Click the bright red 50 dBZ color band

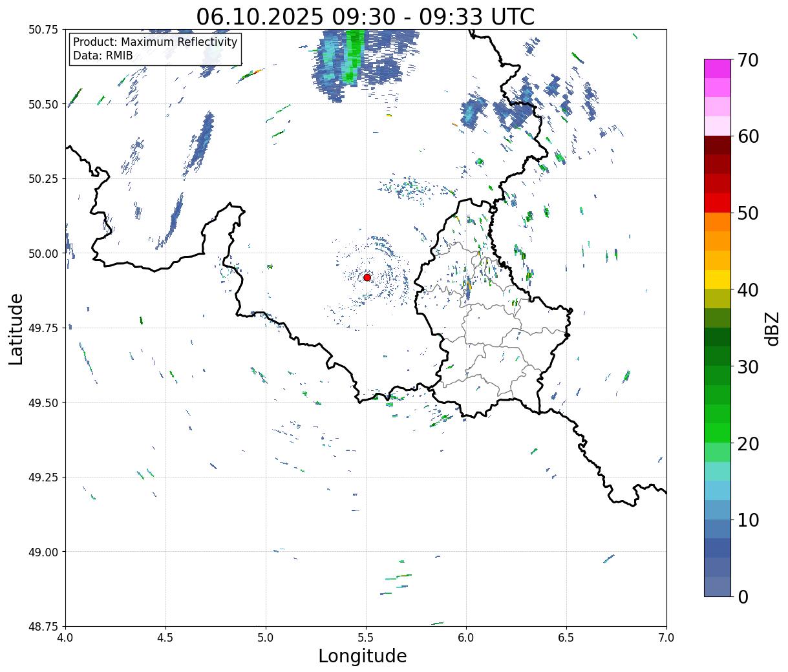point(717,203)
